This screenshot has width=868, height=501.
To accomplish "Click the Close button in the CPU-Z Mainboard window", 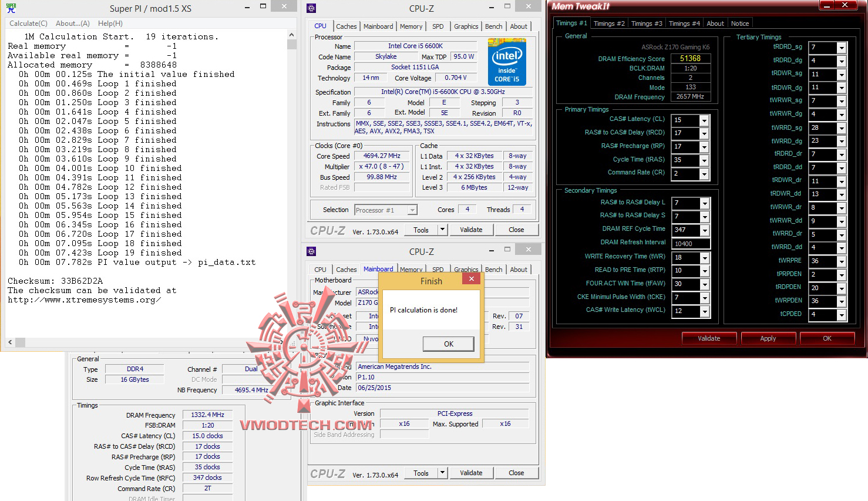I will tap(516, 473).
